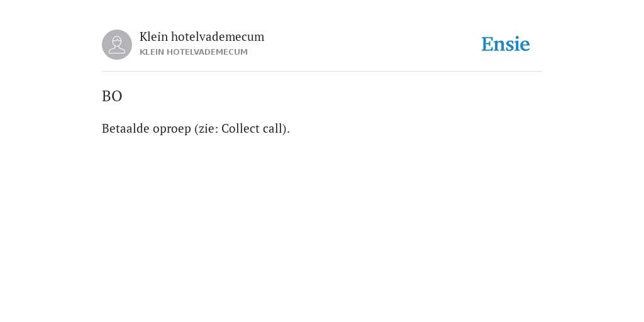Open the uppercase 'KLEIN HOTELVADEMECUM' subtitle link
This screenshot has width=644, height=322.
pos(194,52)
